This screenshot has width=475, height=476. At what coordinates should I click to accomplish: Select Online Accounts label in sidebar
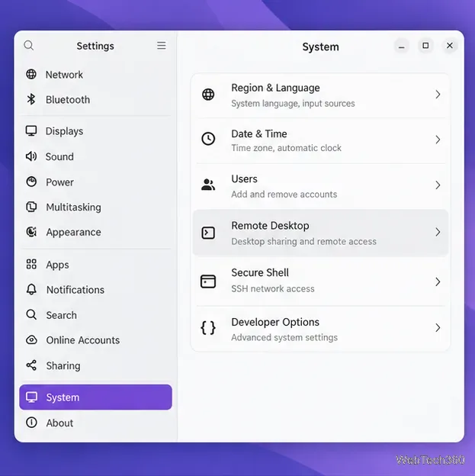pos(83,340)
